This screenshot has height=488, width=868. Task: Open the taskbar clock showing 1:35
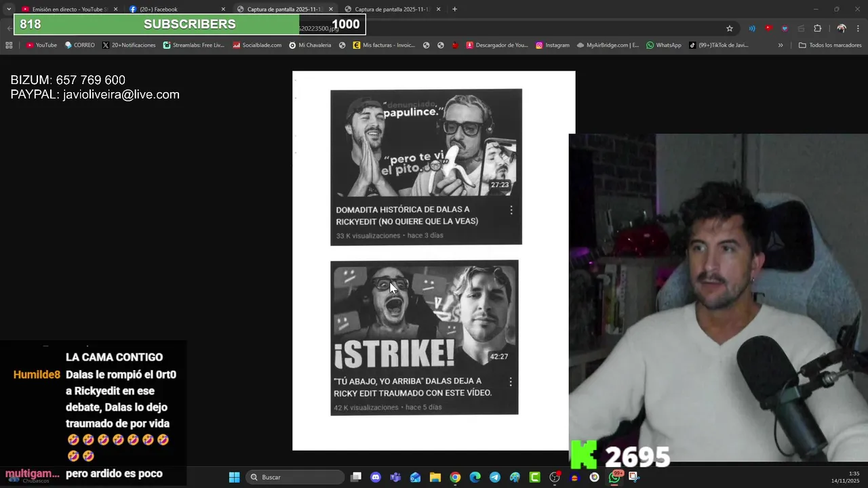pyautogui.click(x=845, y=477)
